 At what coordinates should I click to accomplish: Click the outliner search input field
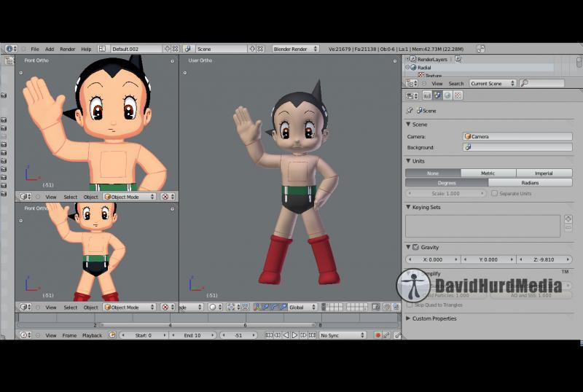tap(542, 83)
